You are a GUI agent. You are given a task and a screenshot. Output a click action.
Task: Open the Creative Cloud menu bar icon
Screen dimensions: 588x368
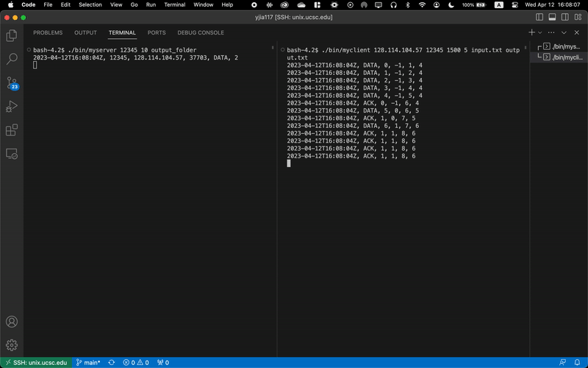pos(284,5)
